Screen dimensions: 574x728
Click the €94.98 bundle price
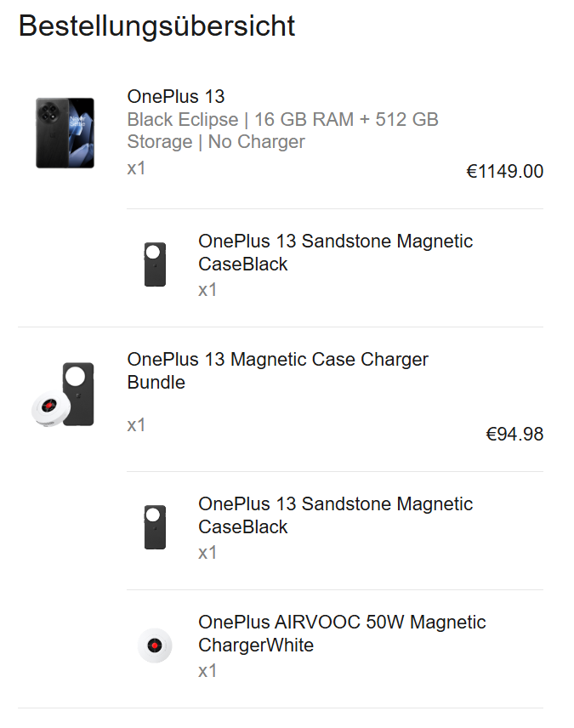click(x=514, y=434)
